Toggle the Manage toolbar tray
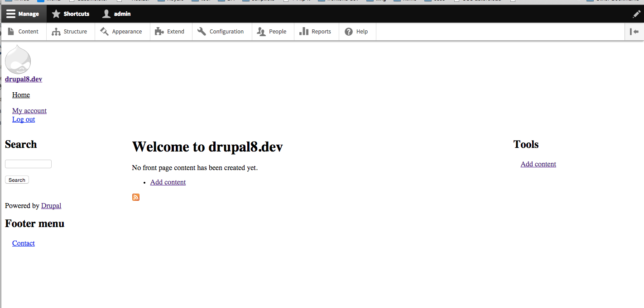The height and width of the screenshot is (308, 644). [23, 14]
